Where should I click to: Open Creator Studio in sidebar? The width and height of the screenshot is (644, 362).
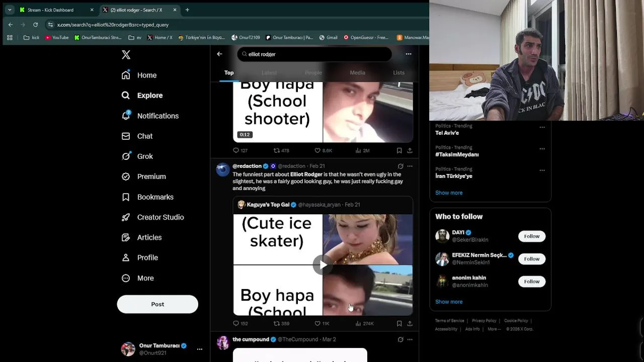153,217
